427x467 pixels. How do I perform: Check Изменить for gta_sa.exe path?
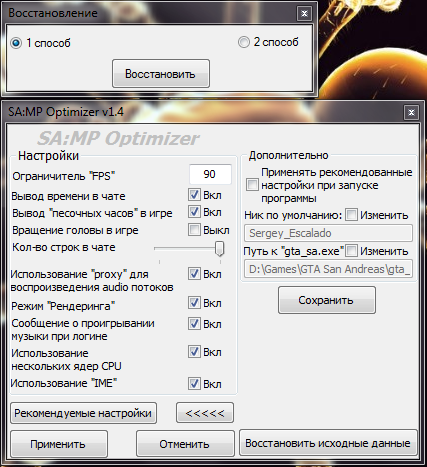pyautogui.click(x=351, y=251)
